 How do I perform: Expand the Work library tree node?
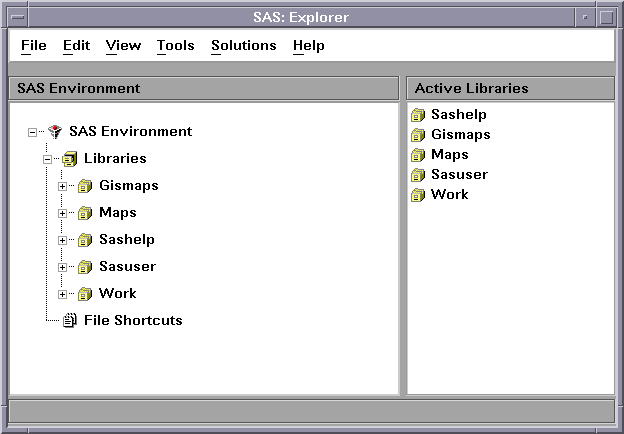point(62,294)
